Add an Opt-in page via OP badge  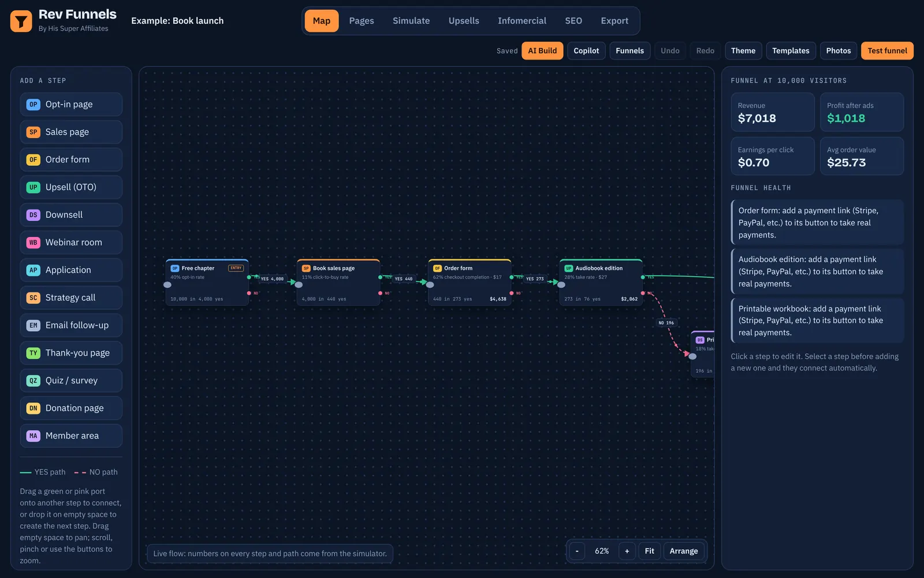[33, 105]
